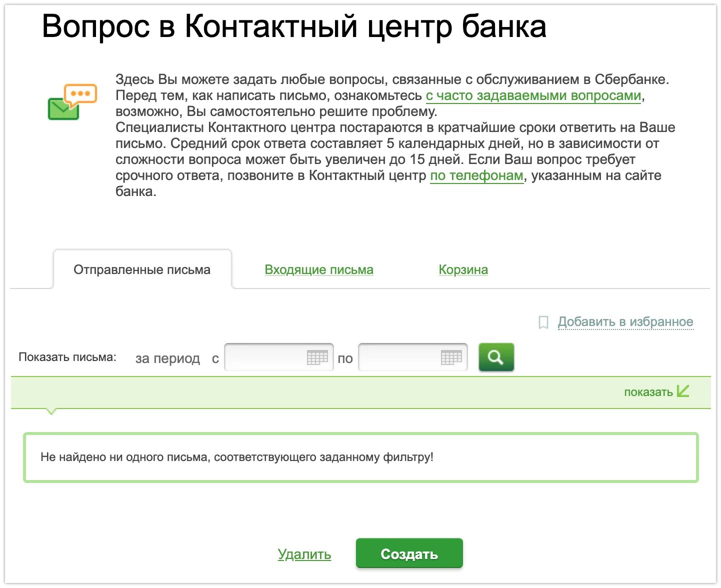
Task: Click the green arrow next to показать
Action: (x=683, y=391)
